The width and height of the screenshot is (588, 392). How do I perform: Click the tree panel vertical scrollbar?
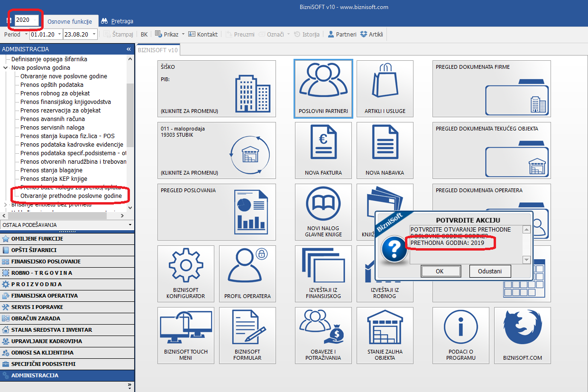pos(130,115)
